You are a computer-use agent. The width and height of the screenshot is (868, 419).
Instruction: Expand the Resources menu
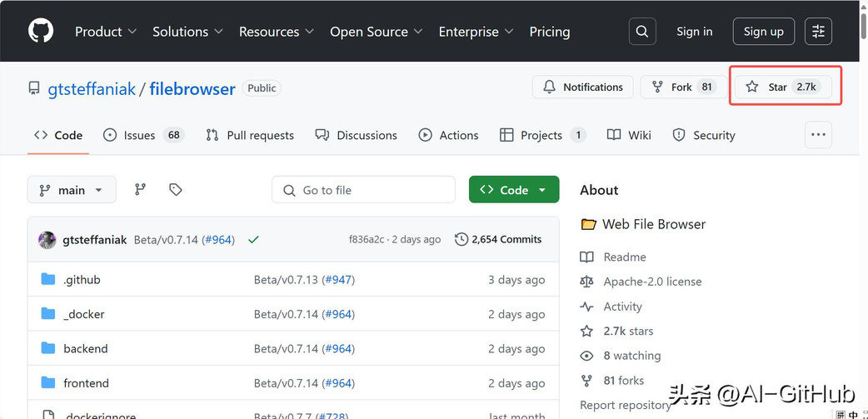[277, 32]
